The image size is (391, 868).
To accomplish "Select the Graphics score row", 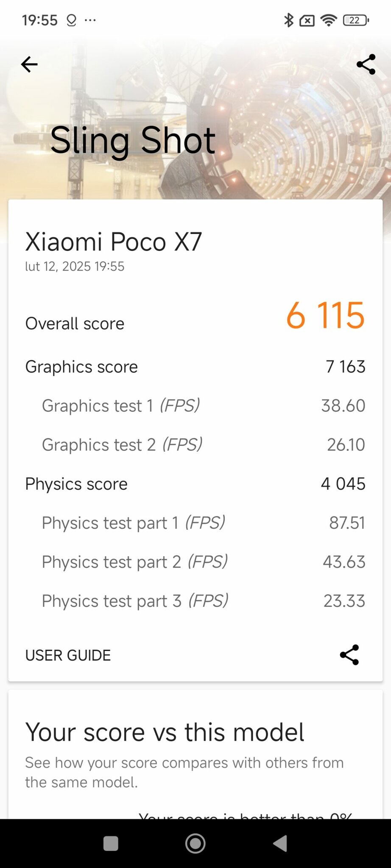I will [195, 367].
